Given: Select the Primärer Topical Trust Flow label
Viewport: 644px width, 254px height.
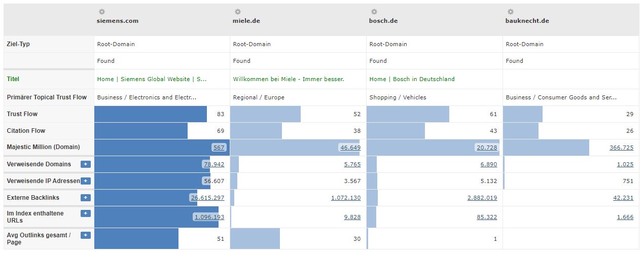Looking at the screenshot, I should tap(47, 97).
